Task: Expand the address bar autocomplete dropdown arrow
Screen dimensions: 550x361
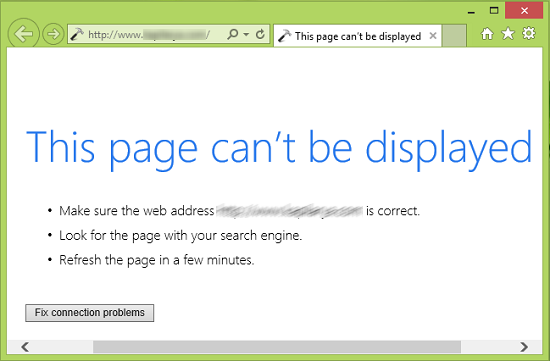Action: point(246,34)
